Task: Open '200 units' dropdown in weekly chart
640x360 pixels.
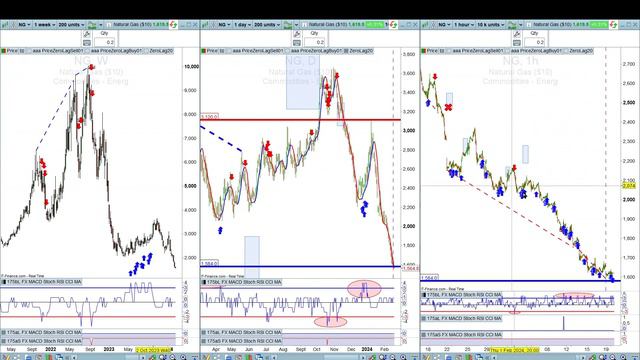Action: pos(71,25)
